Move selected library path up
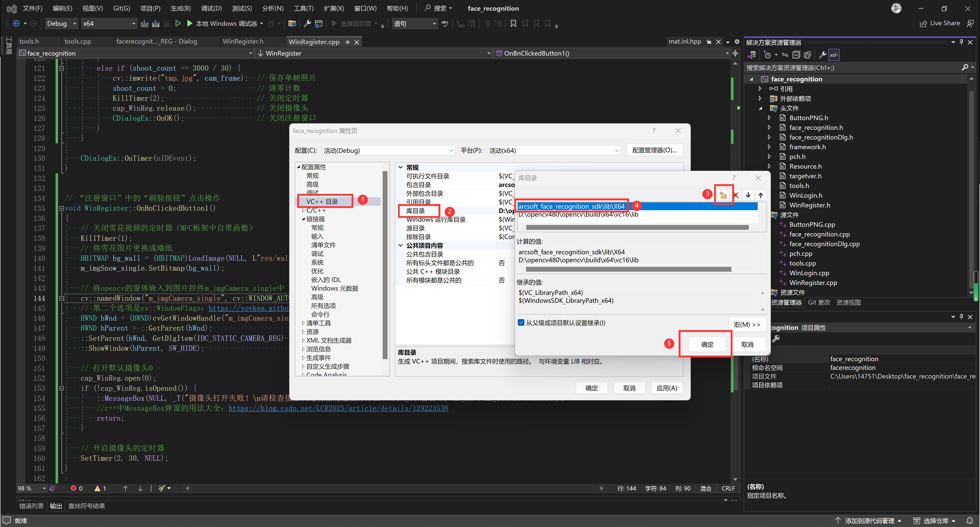The width and height of the screenshot is (980, 527). coord(760,195)
